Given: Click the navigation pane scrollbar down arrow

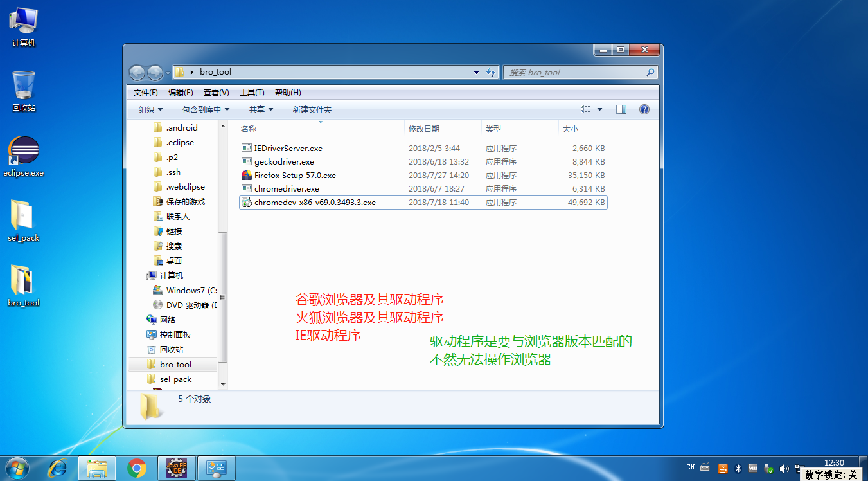Looking at the screenshot, I should (223, 384).
